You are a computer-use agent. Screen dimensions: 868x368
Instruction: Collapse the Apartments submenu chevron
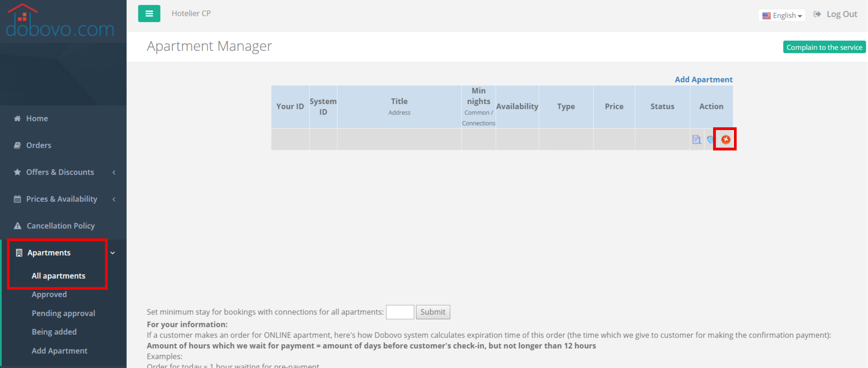(x=112, y=253)
